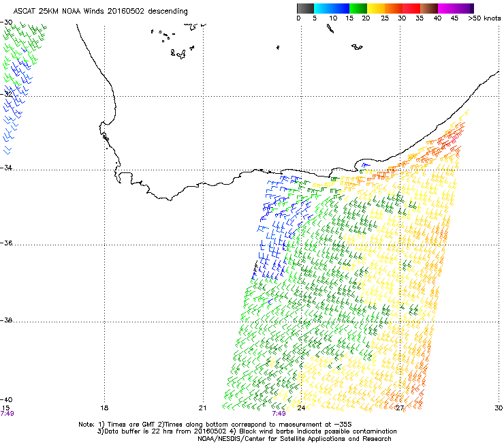Viewport: 504px width, 443px height.
Task: Click the '-34' latitude axis label
Action: point(6,168)
